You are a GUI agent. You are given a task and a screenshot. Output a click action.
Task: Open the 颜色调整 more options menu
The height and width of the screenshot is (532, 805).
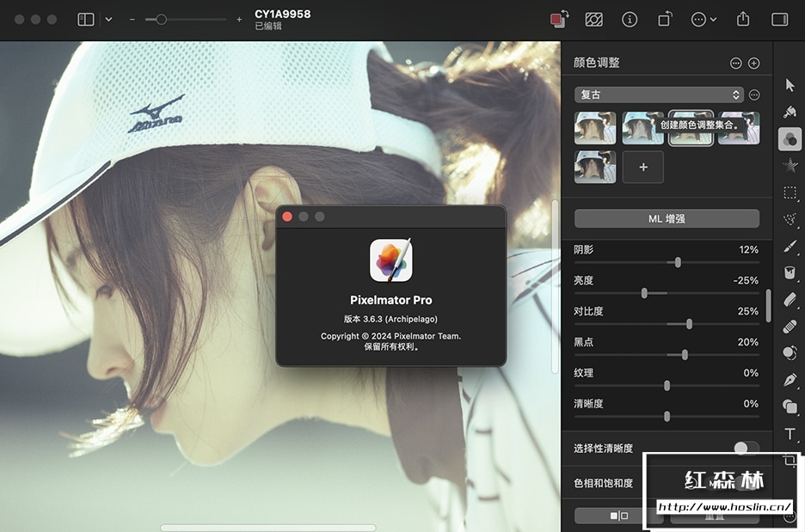pyautogui.click(x=735, y=63)
